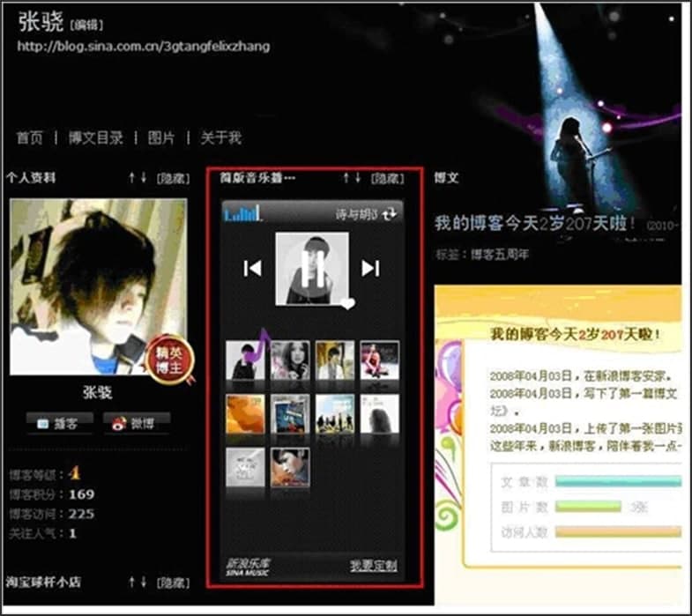692x616 pixels.
Task: Click the 精英博主 badge on profile photo
Action: pos(169,360)
